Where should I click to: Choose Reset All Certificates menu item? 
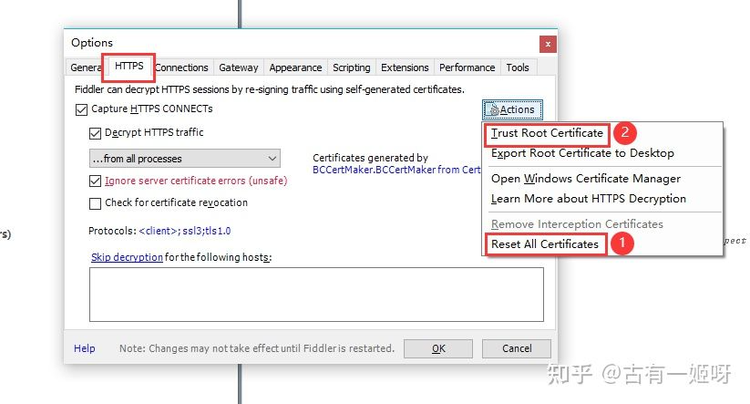coord(544,244)
